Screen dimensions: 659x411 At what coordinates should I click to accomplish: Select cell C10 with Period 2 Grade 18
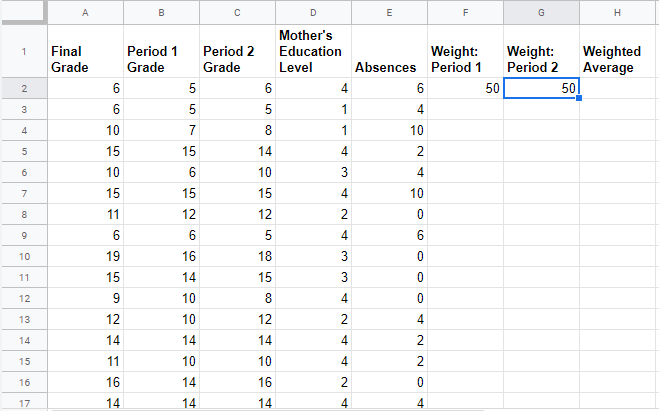(x=237, y=256)
